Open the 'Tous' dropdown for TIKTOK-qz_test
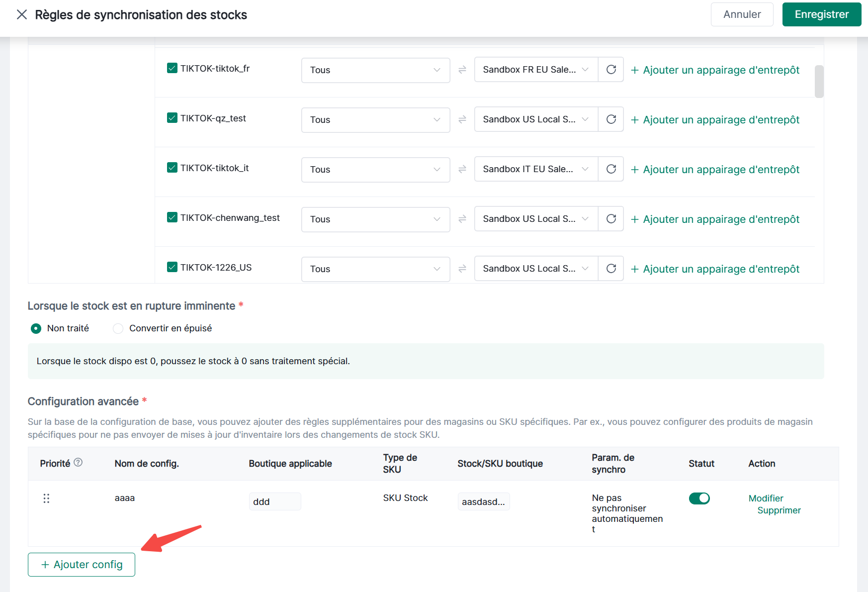The image size is (868, 592). tap(375, 120)
